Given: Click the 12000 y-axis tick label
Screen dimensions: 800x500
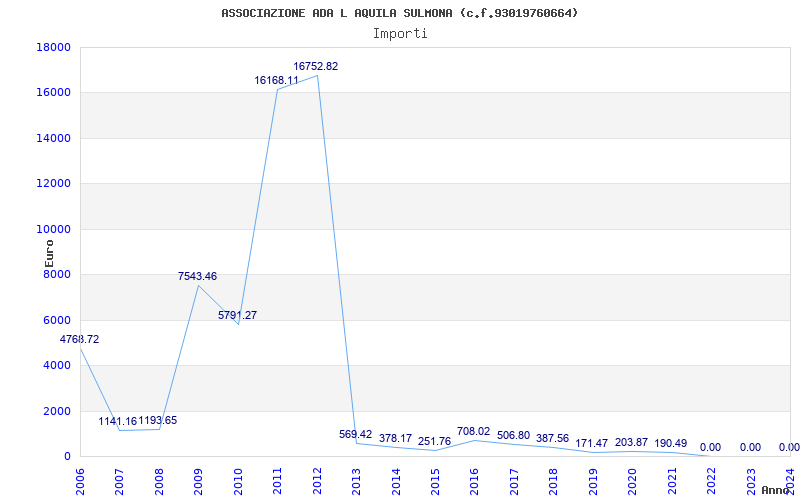Looking at the screenshot, I should click(53, 184).
